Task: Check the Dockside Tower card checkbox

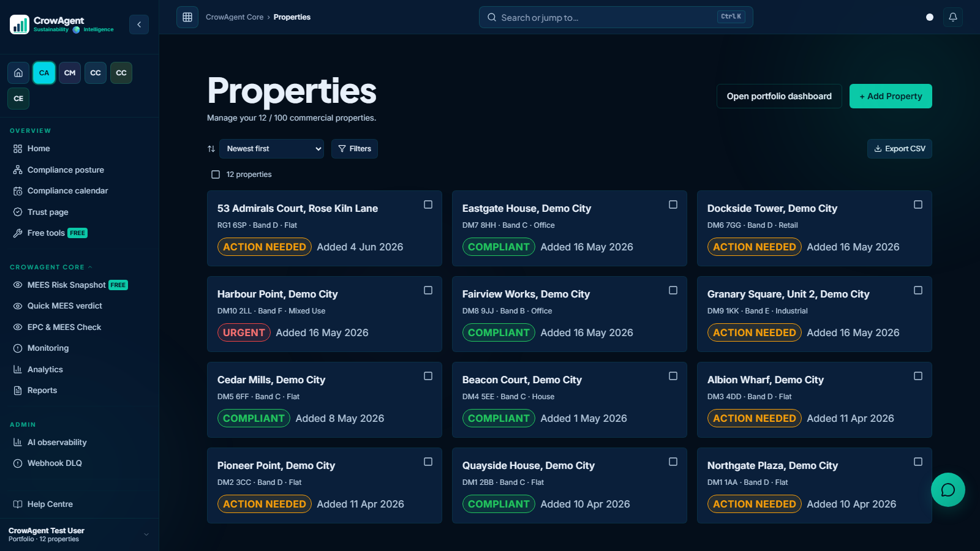Action: tap(918, 204)
